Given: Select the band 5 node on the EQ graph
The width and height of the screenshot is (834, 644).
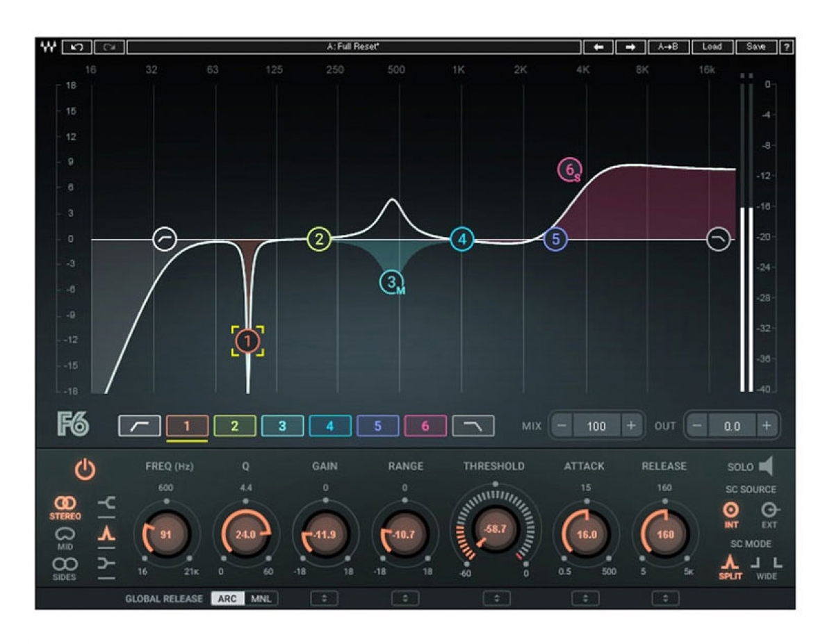Looking at the screenshot, I should [x=555, y=240].
